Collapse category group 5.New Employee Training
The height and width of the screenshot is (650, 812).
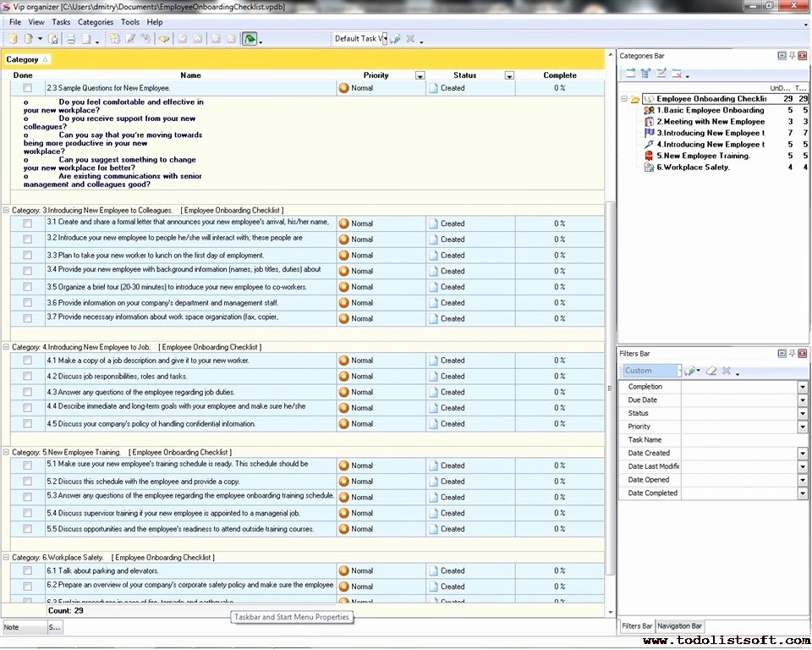pyautogui.click(x=6, y=453)
